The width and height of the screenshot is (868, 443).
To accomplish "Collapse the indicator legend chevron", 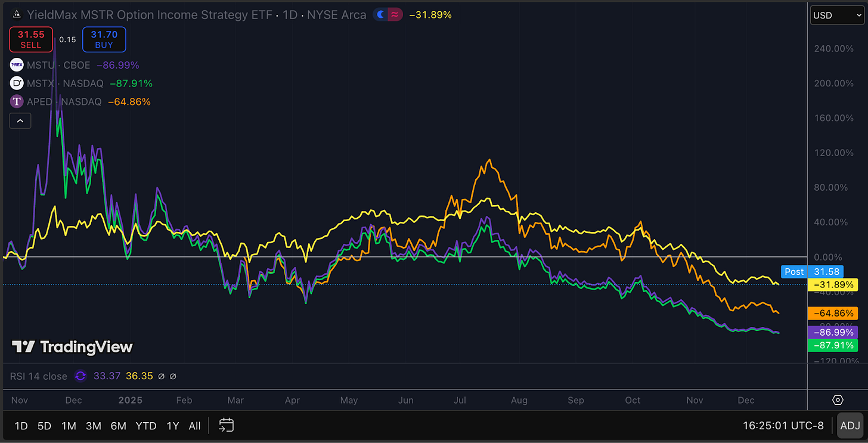I will 20,121.
